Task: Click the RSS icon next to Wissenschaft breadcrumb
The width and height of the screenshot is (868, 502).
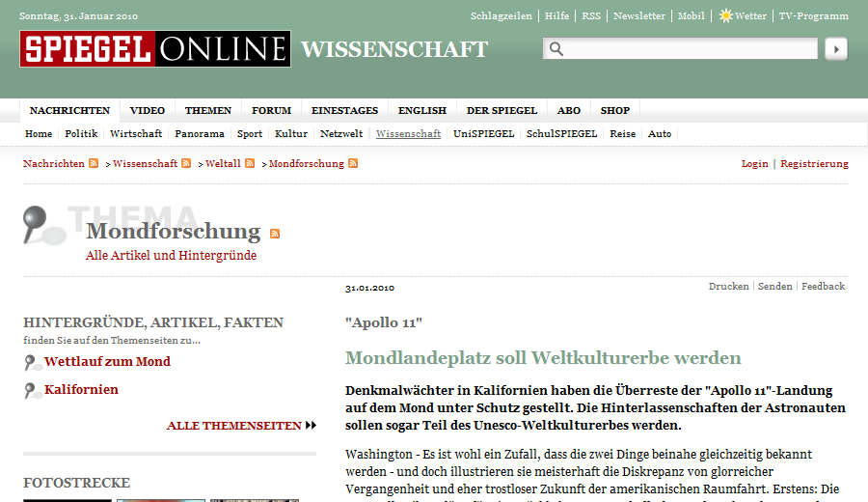Action: [x=186, y=163]
